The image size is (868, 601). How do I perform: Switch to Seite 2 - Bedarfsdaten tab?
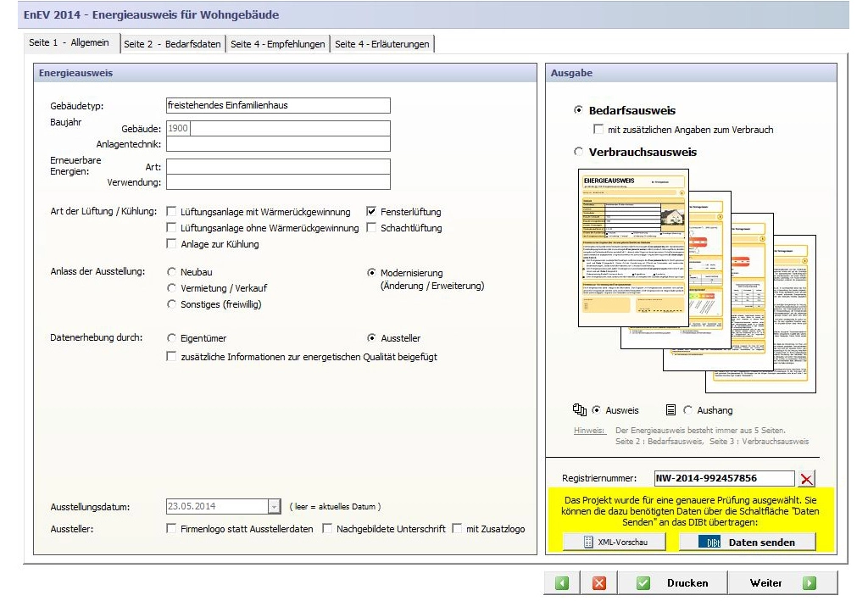pyautogui.click(x=172, y=44)
